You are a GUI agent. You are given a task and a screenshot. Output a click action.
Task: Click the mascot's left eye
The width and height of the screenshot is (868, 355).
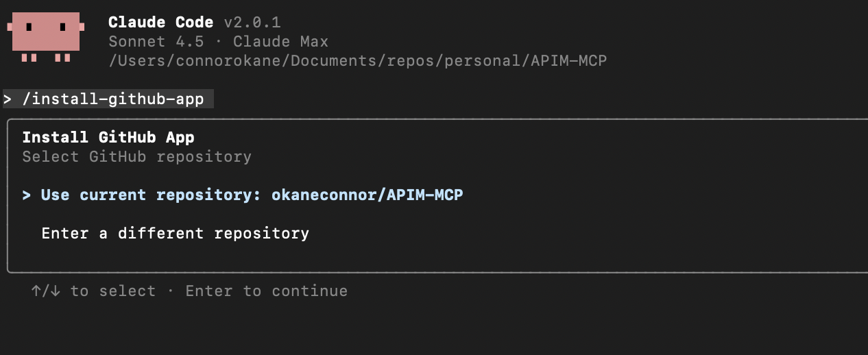pyautogui.click(x=29, y=27)
